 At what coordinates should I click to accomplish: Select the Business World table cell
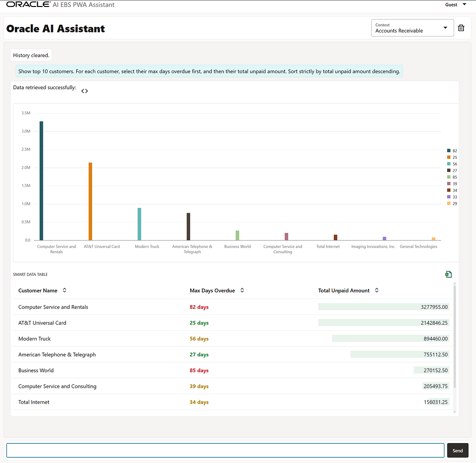(36, 370)
